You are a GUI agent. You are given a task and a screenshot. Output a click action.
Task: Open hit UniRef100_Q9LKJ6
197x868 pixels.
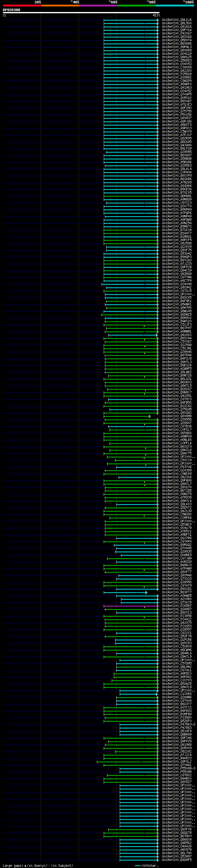[176, 20]
